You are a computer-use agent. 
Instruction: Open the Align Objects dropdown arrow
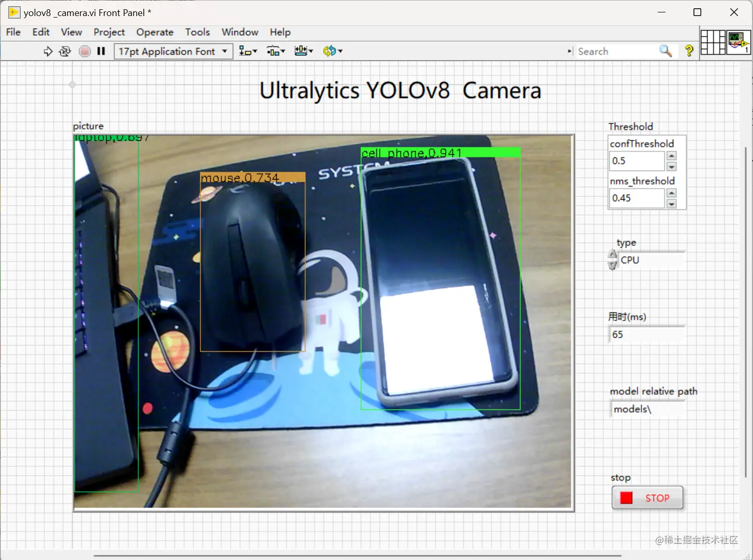point(255,51)
